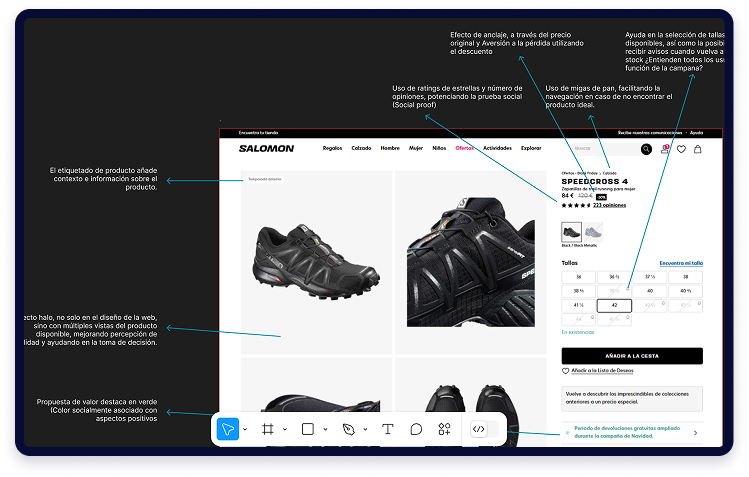The height and width of the screenshot is (477, 749).
Task: Open the Actions components tool
Action: tap(445, 429)
